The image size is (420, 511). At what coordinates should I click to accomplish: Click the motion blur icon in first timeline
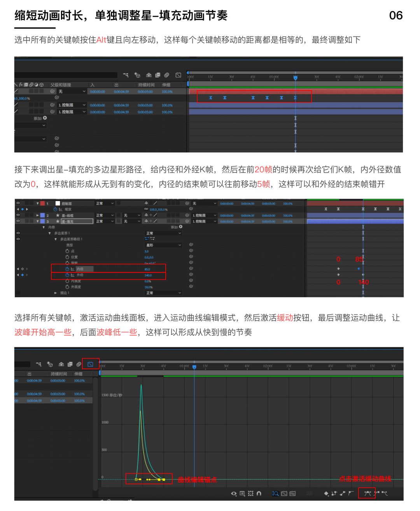coord(166,75)
